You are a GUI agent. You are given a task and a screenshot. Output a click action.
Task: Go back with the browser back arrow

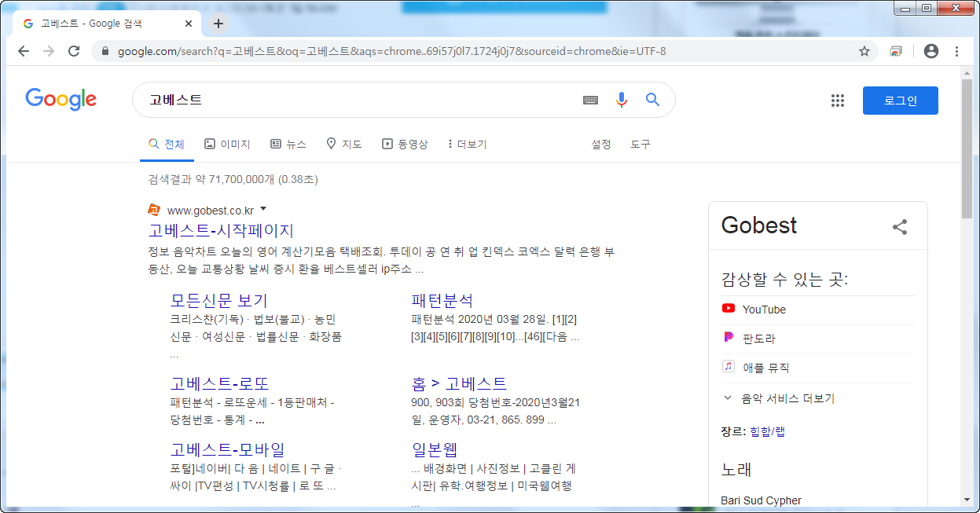tap(24, 51)
